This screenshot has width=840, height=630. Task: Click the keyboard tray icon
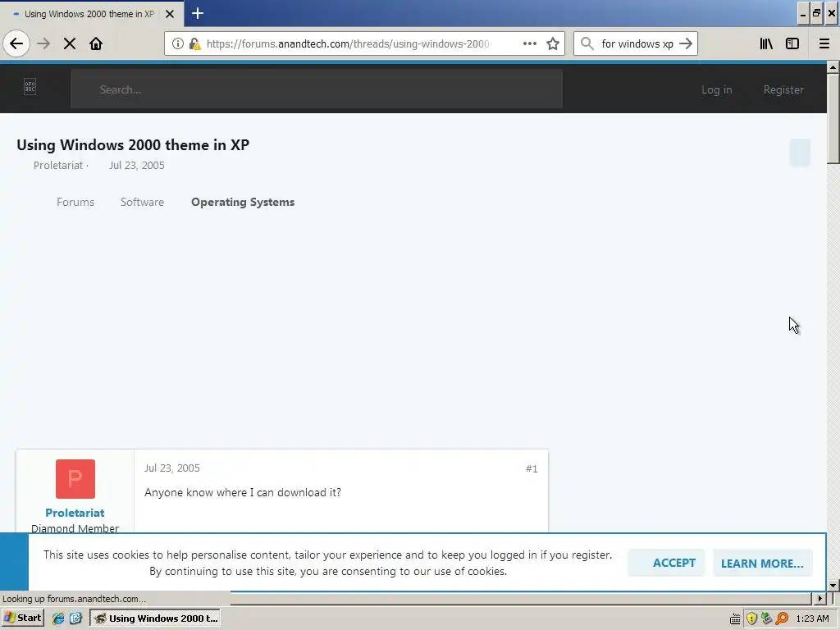point(735,619)
